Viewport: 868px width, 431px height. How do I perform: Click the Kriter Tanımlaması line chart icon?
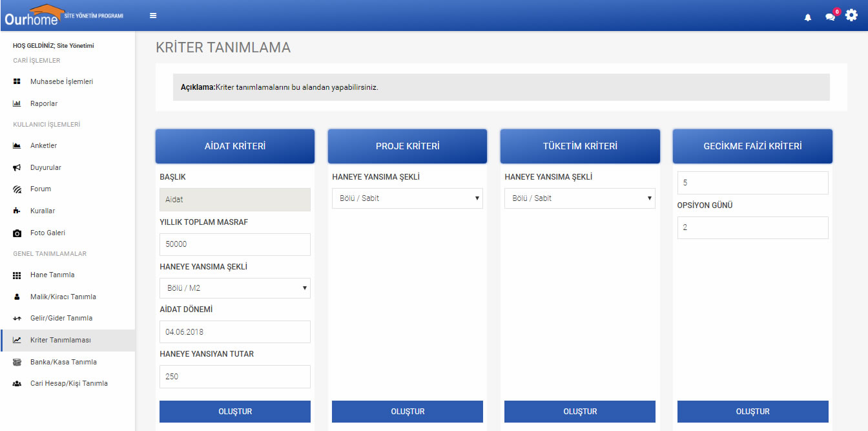pos(17,340)
